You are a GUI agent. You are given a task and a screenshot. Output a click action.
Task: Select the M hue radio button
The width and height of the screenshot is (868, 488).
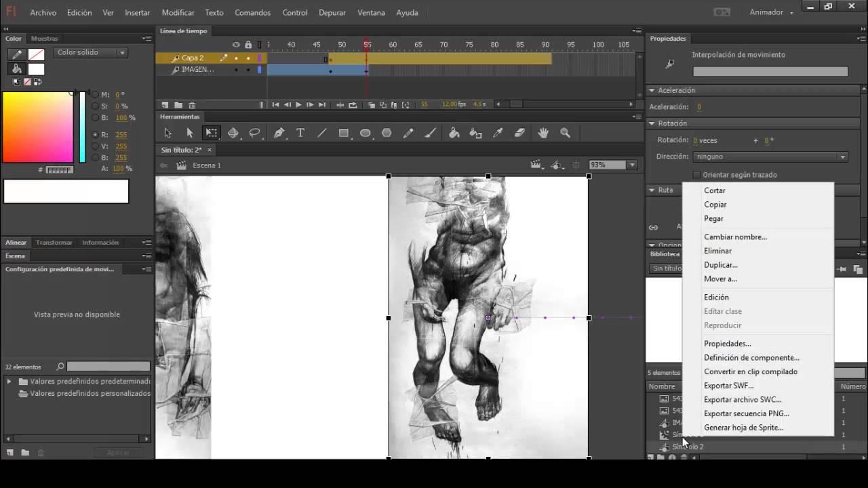tap(95, 95)
